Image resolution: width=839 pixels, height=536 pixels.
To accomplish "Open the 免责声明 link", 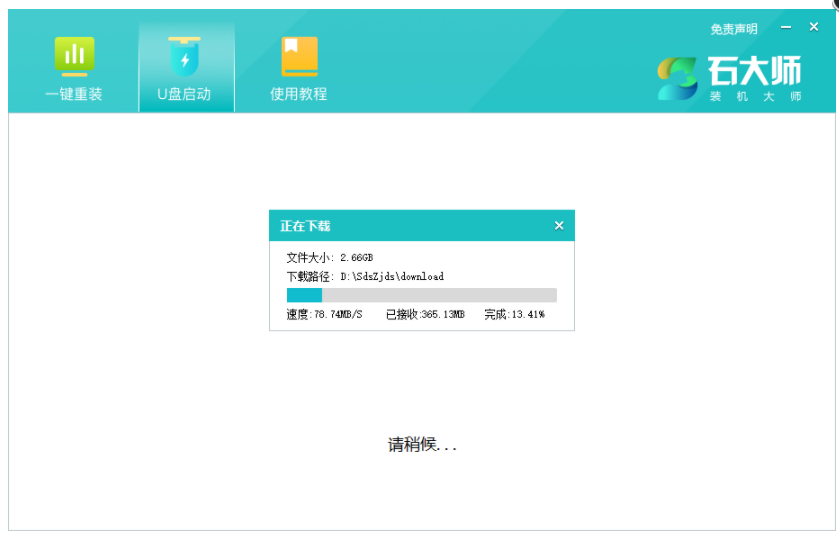I will (734, 29).
